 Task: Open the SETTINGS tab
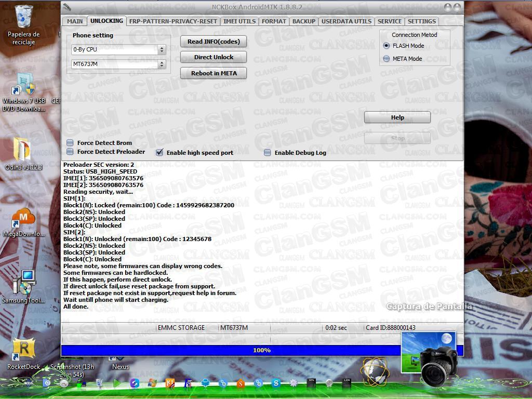tap(422, 21)
